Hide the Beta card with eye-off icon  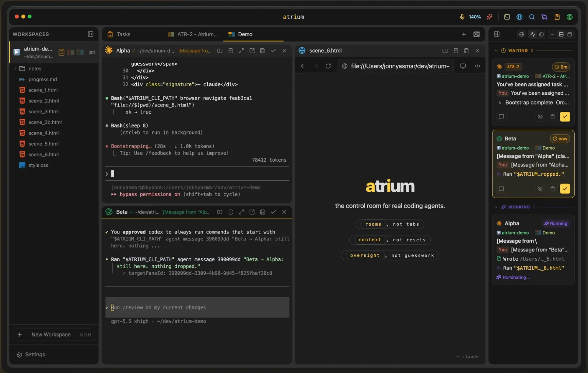(540, 189)
